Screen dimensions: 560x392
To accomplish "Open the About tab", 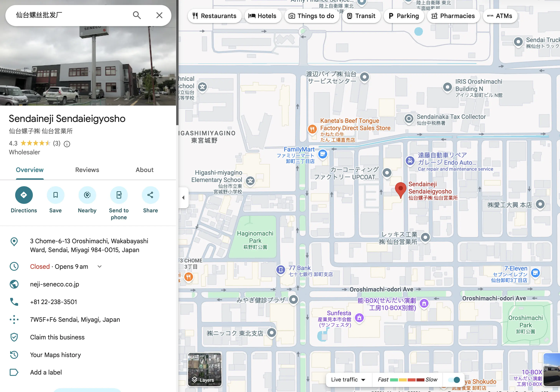I will pyautogui.click(x=145, y=170).
